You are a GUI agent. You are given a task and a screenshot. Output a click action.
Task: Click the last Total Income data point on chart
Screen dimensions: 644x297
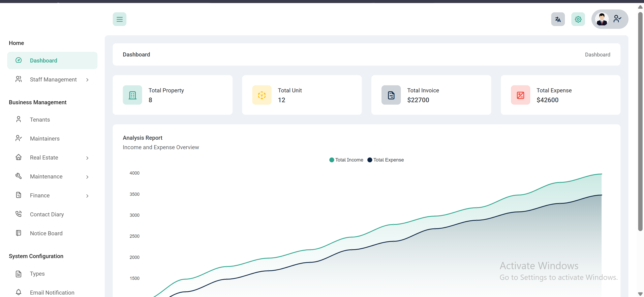602,174
